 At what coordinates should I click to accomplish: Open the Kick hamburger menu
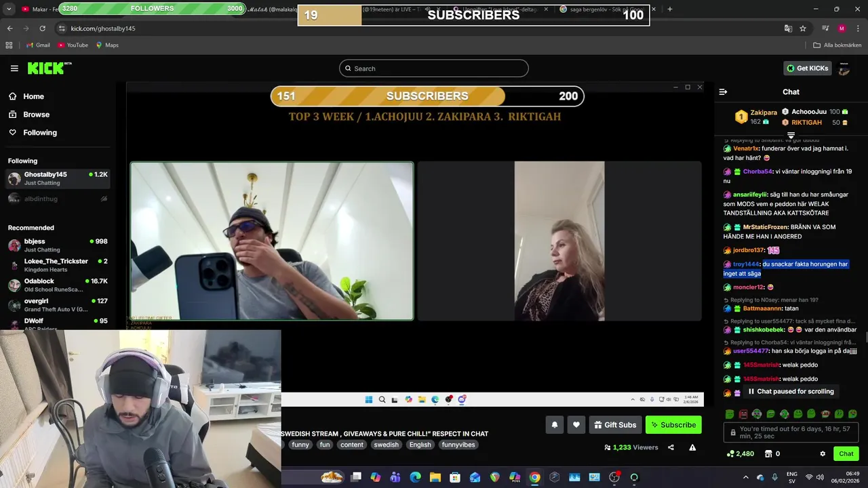(x=14, y=68)
